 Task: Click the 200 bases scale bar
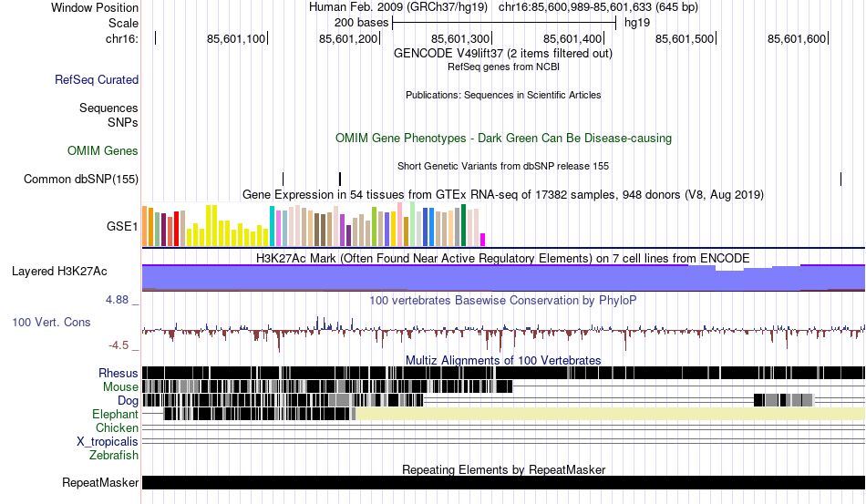tap(504, 23)
